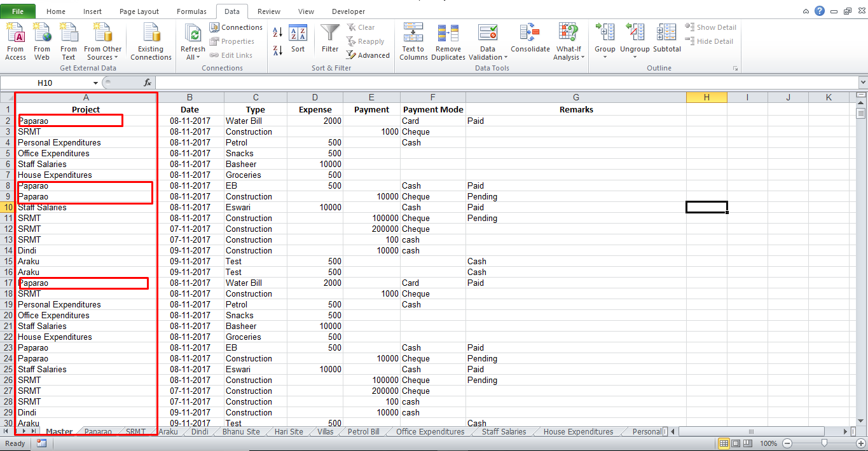The height and width of the screenshot is (451, 868).
Task: Open the Review ribbon tab
Action: point(269,11)
